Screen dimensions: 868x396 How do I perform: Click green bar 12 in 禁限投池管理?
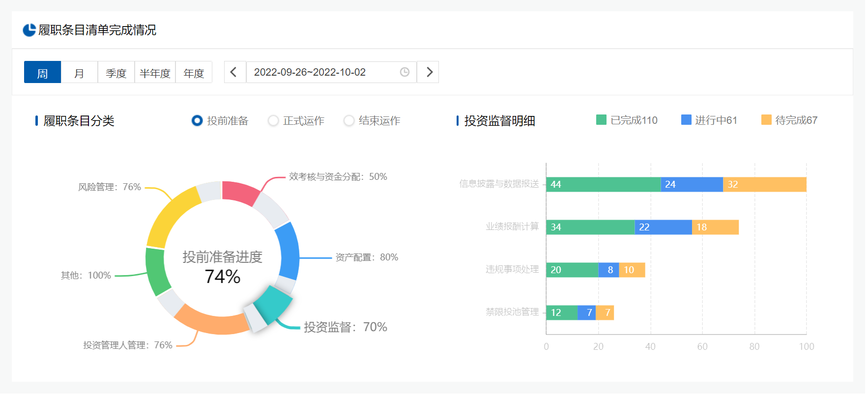click(562, 312)
